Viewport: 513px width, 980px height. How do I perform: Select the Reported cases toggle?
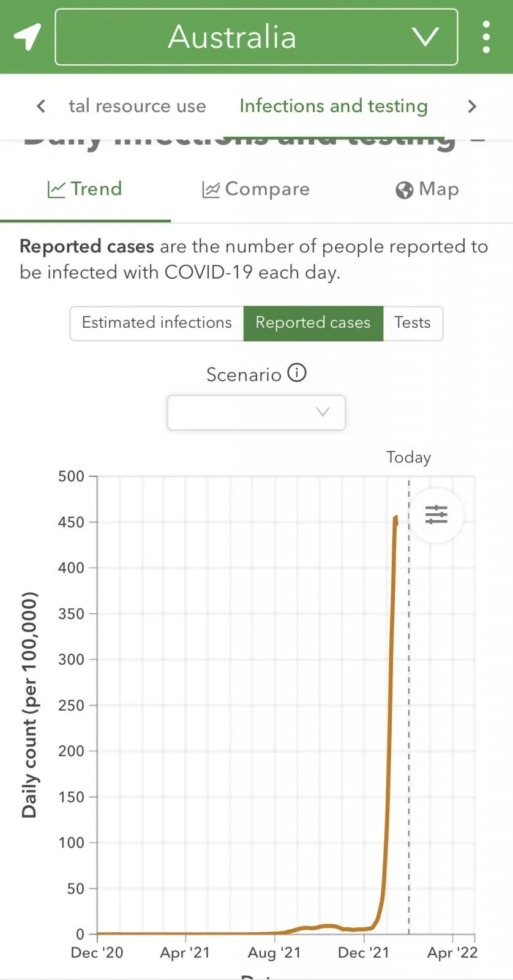(x=313, y=323)
